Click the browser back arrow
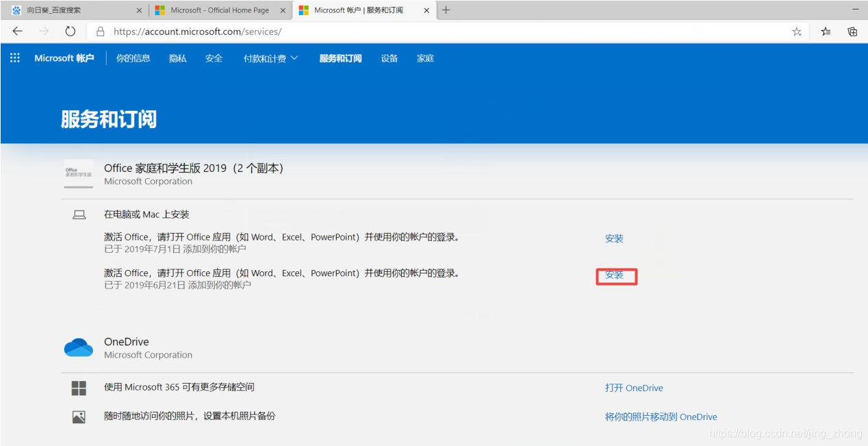868x446 pixels. (18, 32)
